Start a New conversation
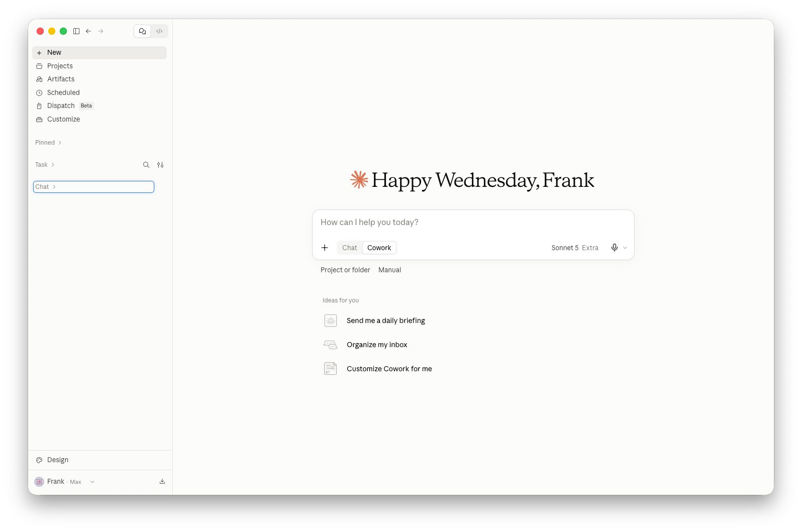 99,53
